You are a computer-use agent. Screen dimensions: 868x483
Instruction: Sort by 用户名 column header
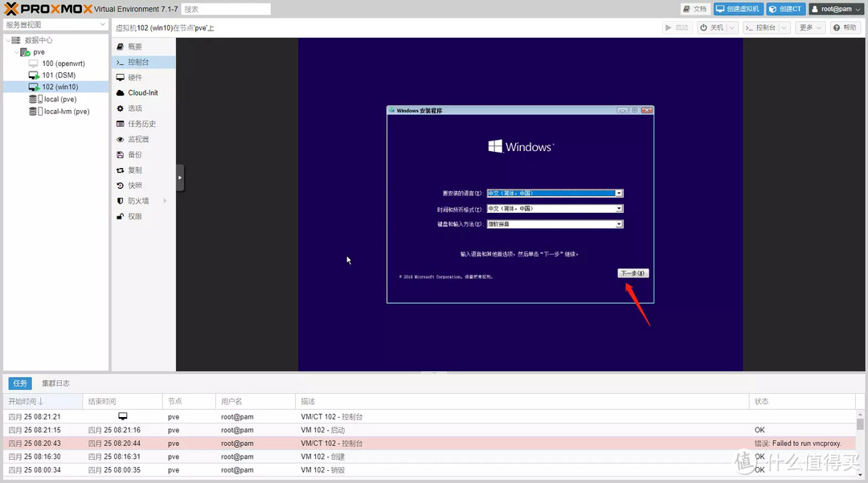[256, 401]
